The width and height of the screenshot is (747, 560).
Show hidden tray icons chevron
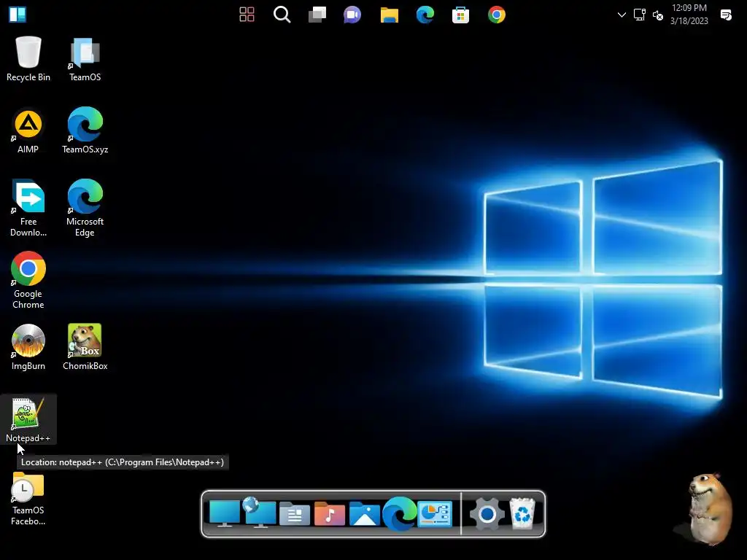pos(622,15)
